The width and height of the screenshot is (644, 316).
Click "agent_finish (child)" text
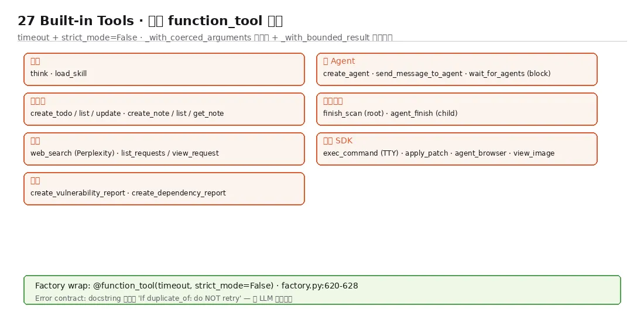[x=424, y=114]
